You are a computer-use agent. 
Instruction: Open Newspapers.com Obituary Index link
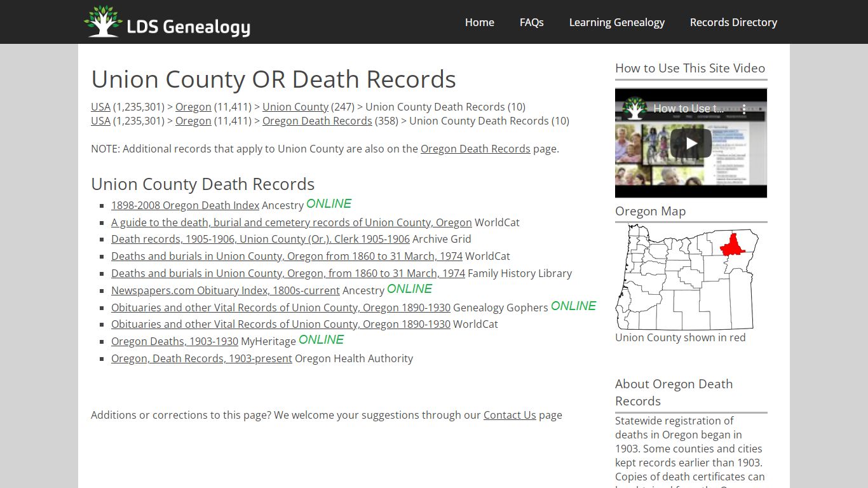tap(226, 290)
